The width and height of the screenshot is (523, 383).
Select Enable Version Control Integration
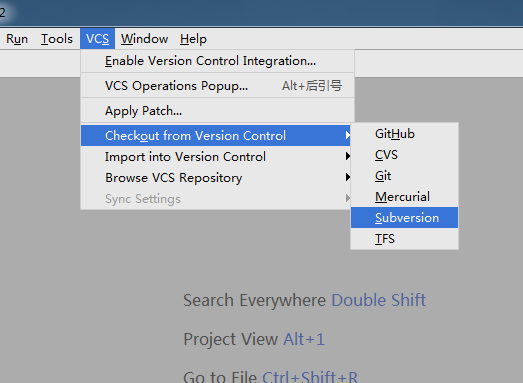pos(217,61)
